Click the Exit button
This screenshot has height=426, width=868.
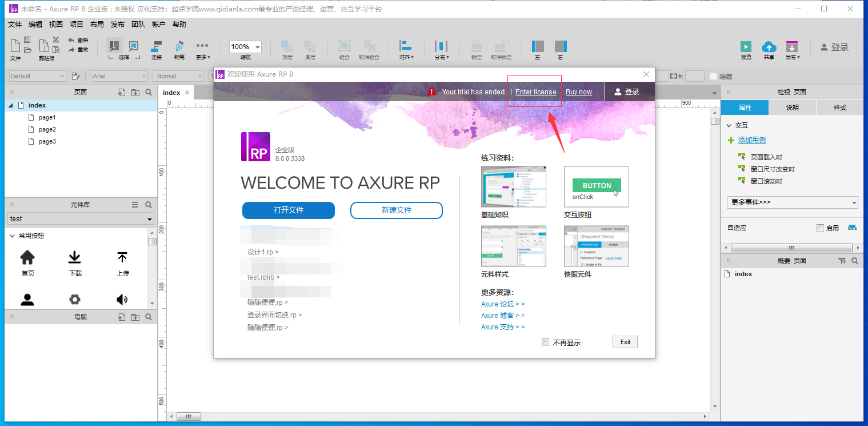click(625, 342)
